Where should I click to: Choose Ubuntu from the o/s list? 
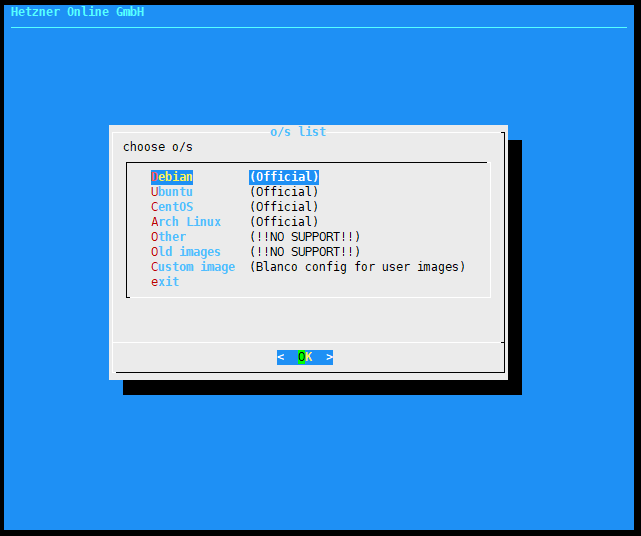(172, 192)
